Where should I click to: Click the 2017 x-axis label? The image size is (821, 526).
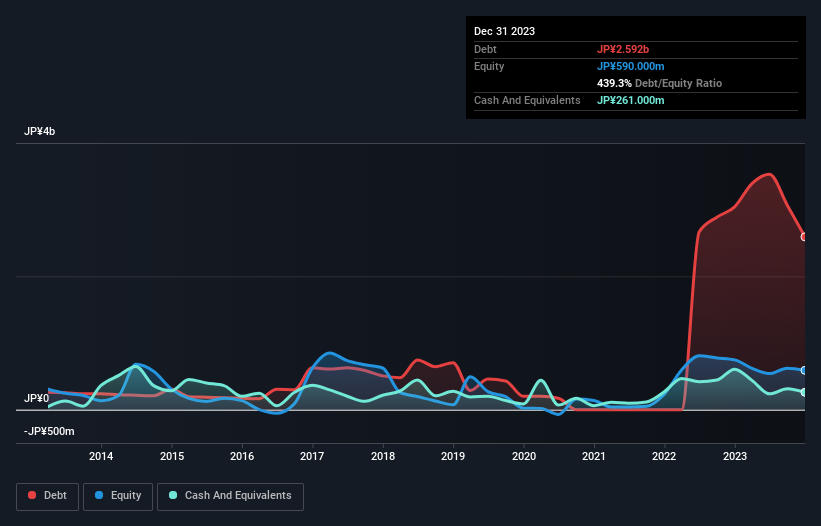(312, 456)
